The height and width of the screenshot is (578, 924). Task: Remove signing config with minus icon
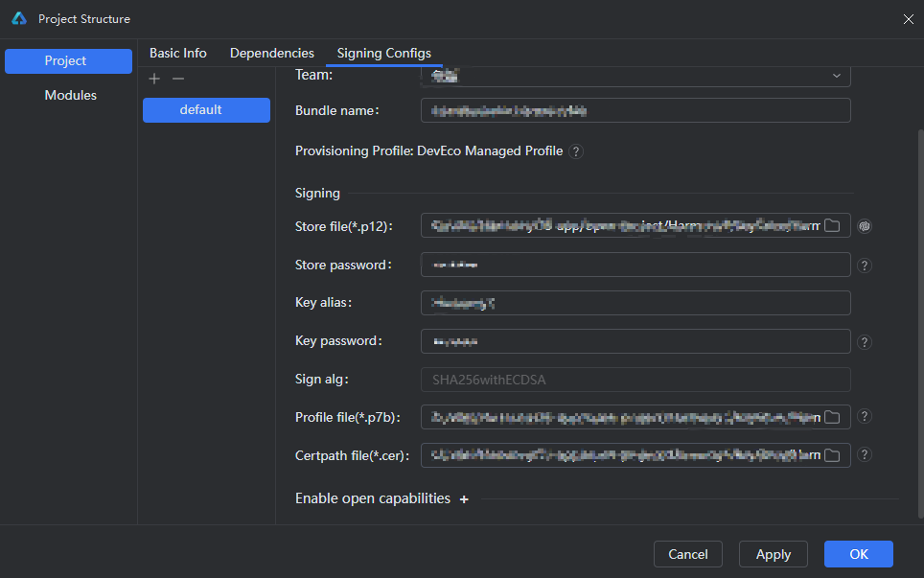[x=177, y=79]
